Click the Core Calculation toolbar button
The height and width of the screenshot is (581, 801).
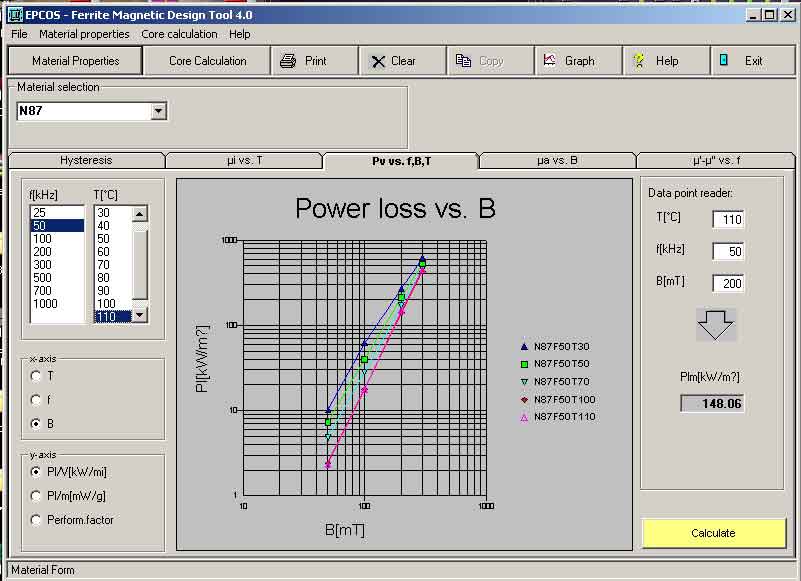pos(207,61)
